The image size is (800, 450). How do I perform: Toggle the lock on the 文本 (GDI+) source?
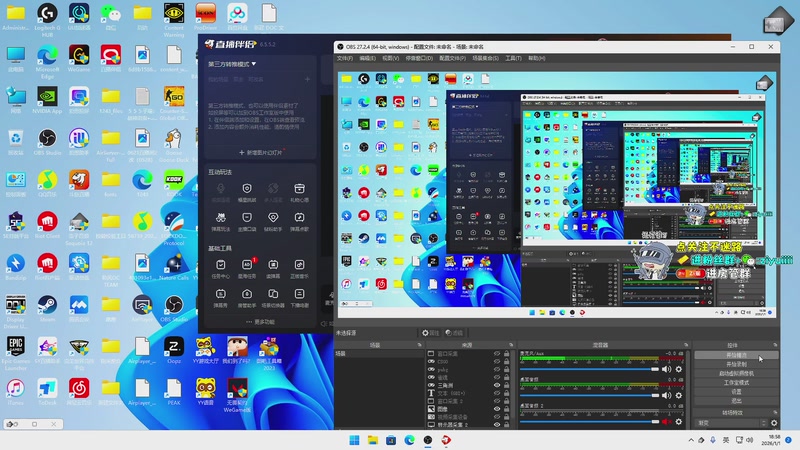(507, 393)
